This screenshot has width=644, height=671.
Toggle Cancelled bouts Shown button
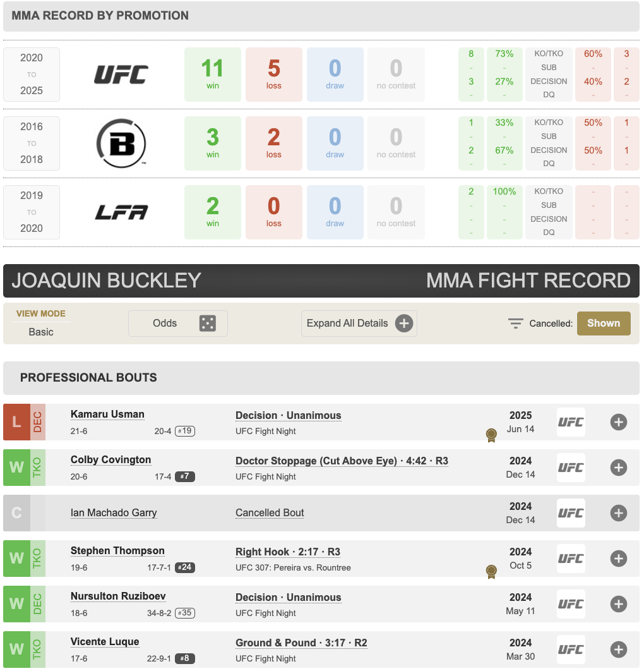[603, 323]
